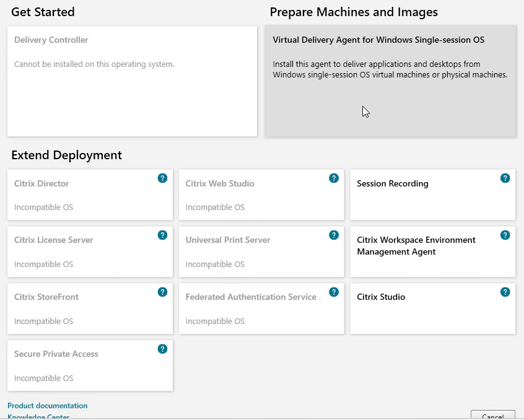Click Session Recording help icon

coord(505,178)
